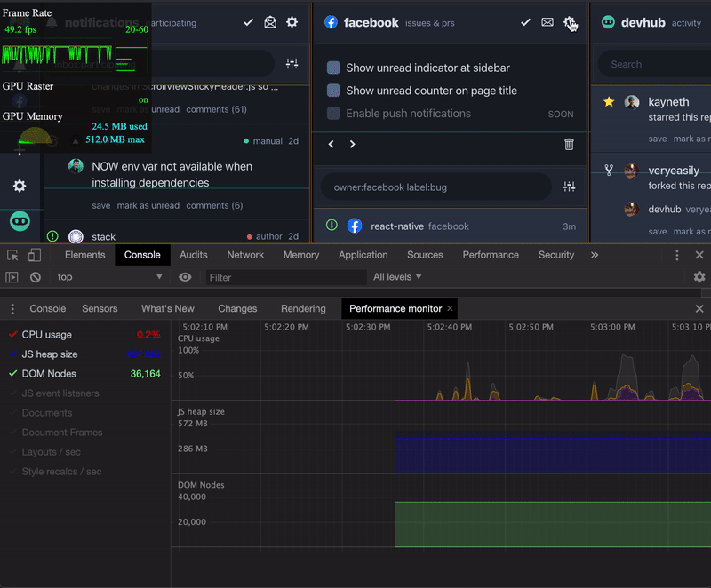Close the DevTools drawer

tap(699, 309)
